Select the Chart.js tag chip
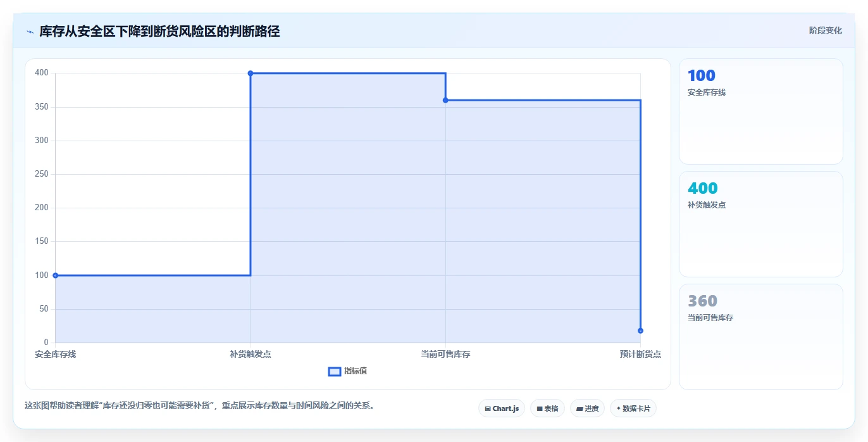 (502, 408)
